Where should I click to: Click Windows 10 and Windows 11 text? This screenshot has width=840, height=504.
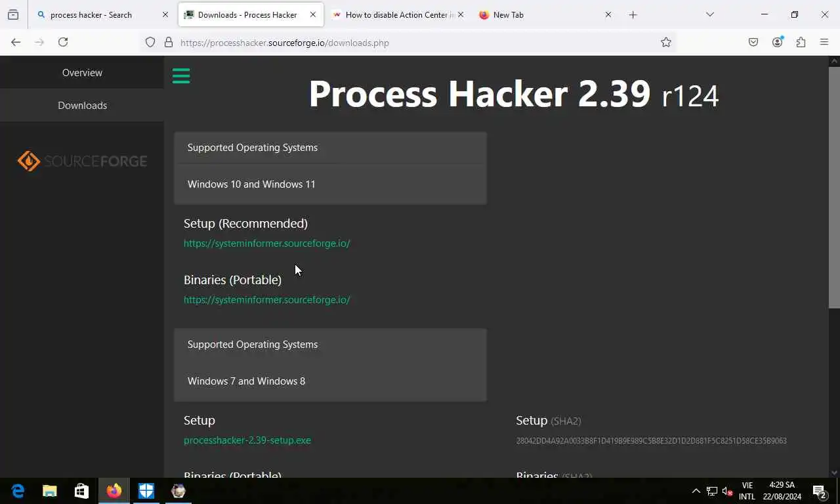click(x=251, y=184)
